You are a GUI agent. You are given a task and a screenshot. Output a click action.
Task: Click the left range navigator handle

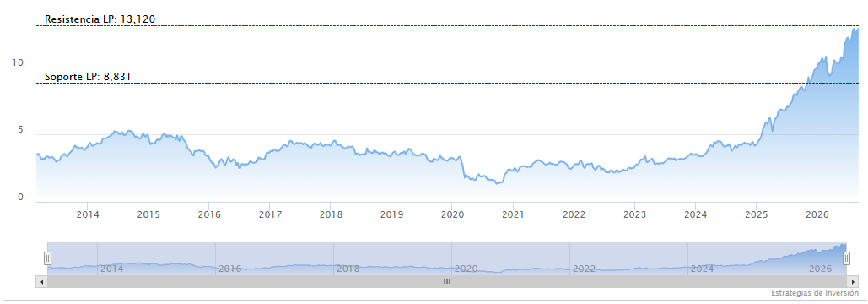point(47,258)
